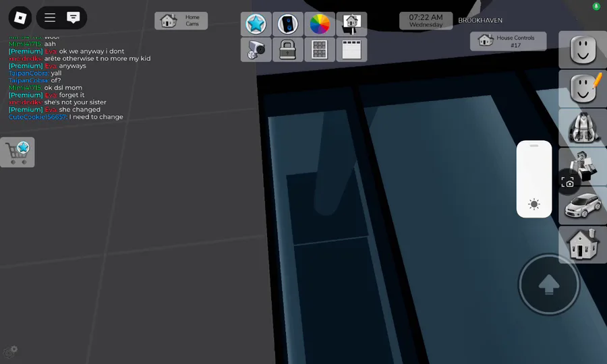
Task: Click the green microphone status indicator
Action: click(x=596, y=6)
